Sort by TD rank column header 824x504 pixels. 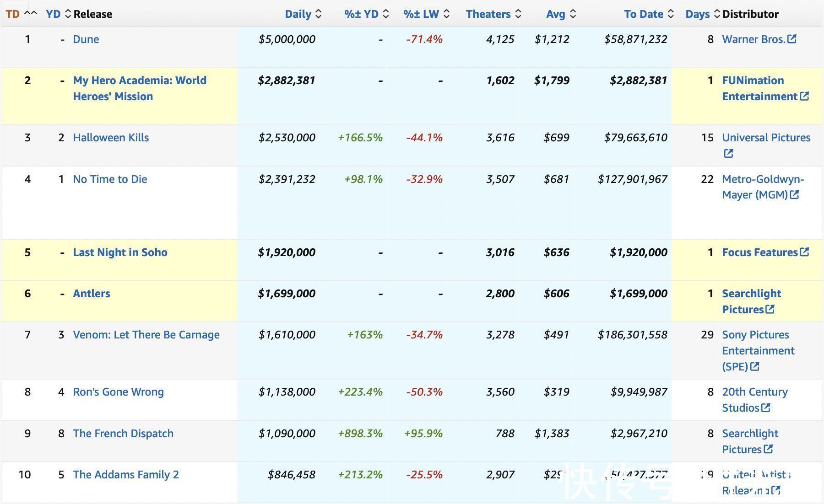pyautogui.click(x=21, y=14)
